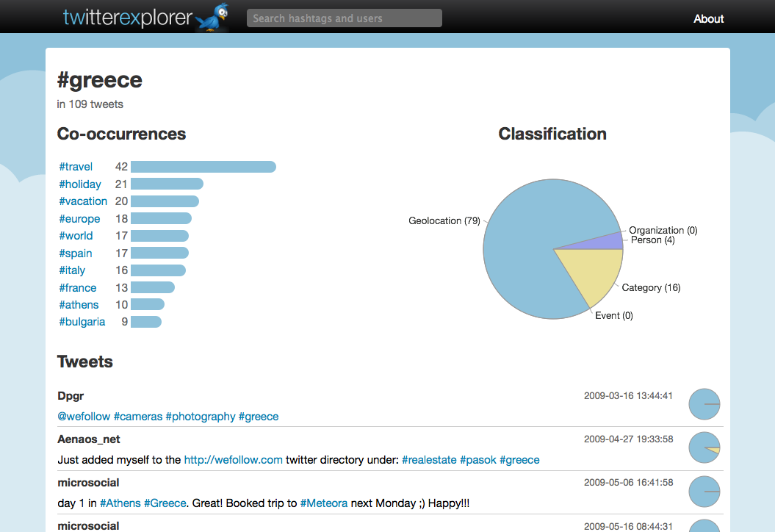
Task: Click the #greece page heading
Action: click(99, 80)
